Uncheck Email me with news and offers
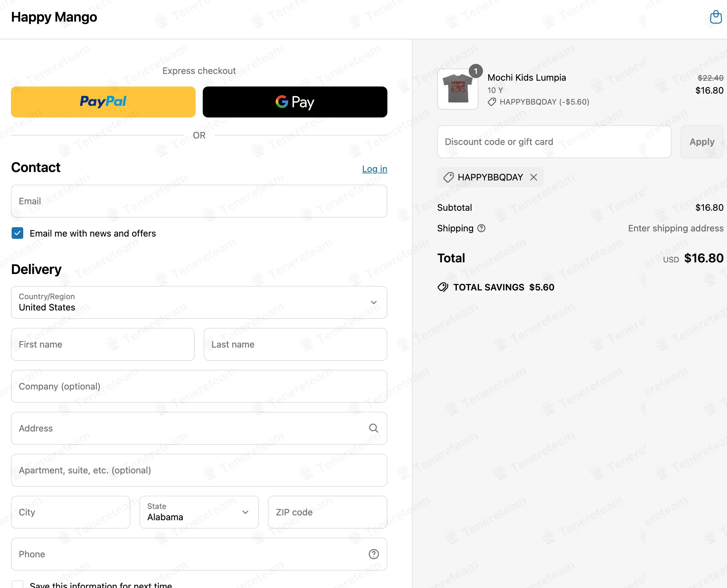The image size is (727, 588). (17, 233)
